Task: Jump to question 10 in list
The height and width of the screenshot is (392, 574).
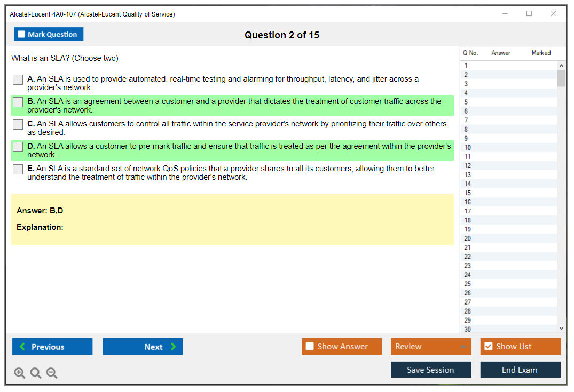Action: point(468,148)
